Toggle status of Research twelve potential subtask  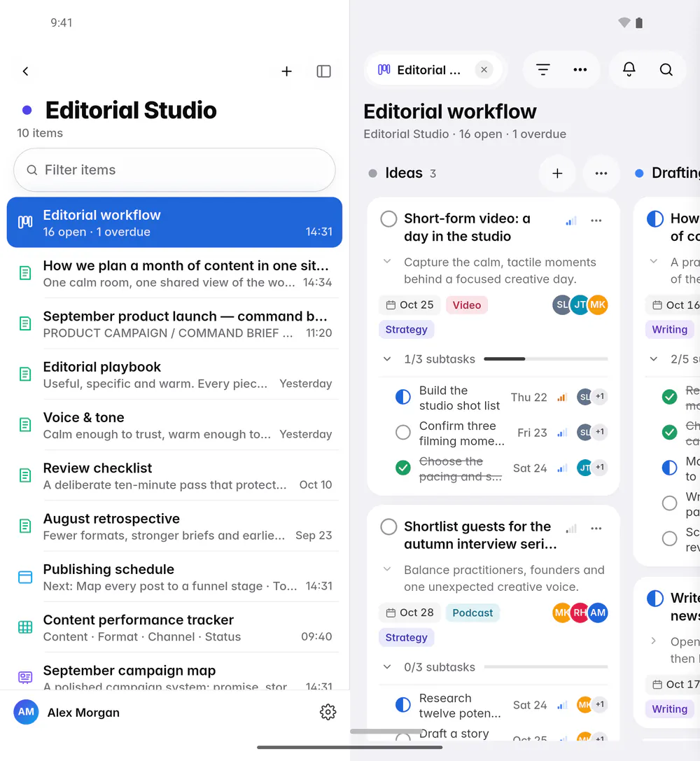(402, 705)
